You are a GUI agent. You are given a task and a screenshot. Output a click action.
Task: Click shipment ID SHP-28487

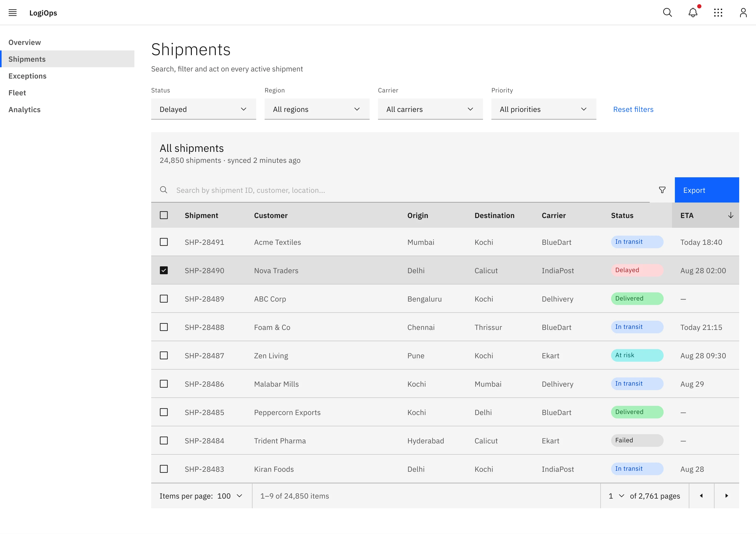coord(204,356)
